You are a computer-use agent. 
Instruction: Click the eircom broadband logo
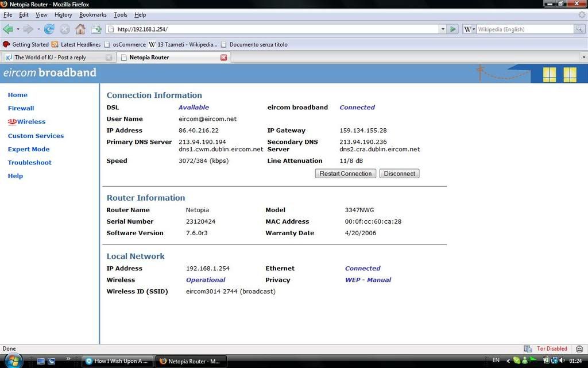(49, 72)
